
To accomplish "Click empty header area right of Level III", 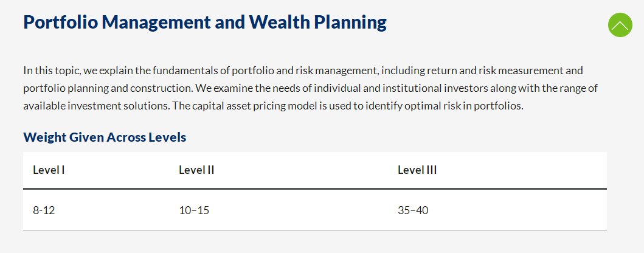I will tap(522, 170).
